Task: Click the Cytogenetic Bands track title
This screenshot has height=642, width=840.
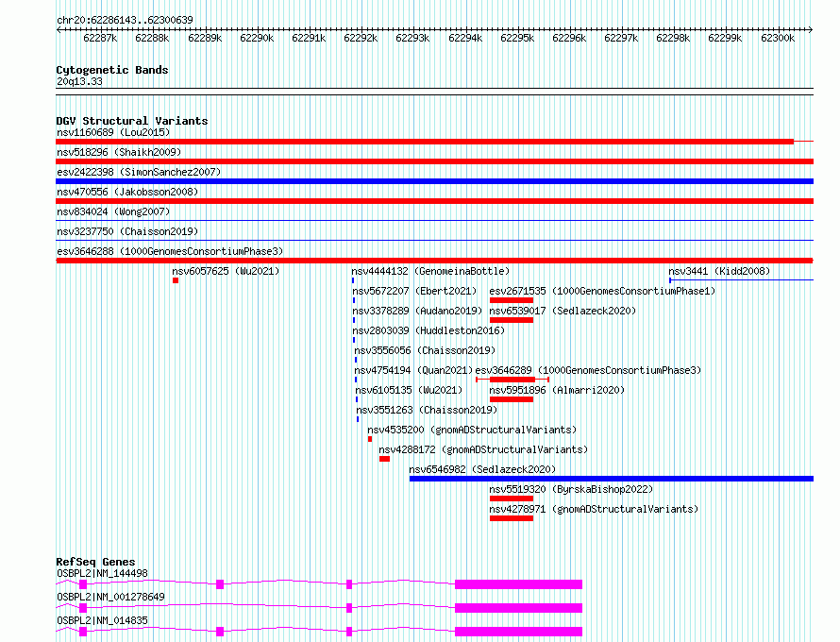Action: (x=112, y=70)
